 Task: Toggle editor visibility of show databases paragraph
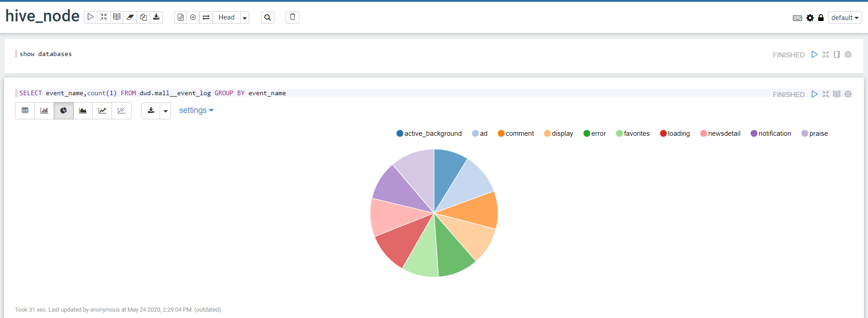[x=826, y=55]
